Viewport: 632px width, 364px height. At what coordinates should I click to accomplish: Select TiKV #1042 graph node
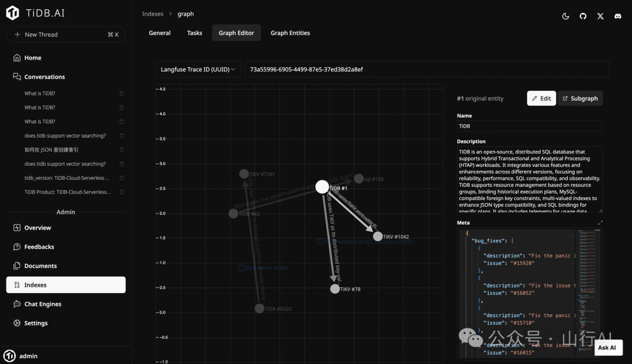377,236
